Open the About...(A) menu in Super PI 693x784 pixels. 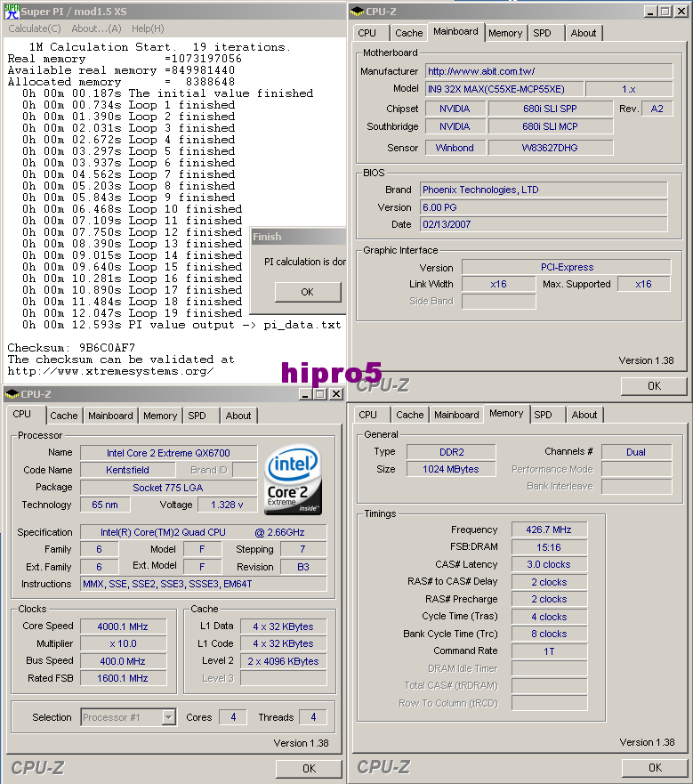(x=96, y=28)
